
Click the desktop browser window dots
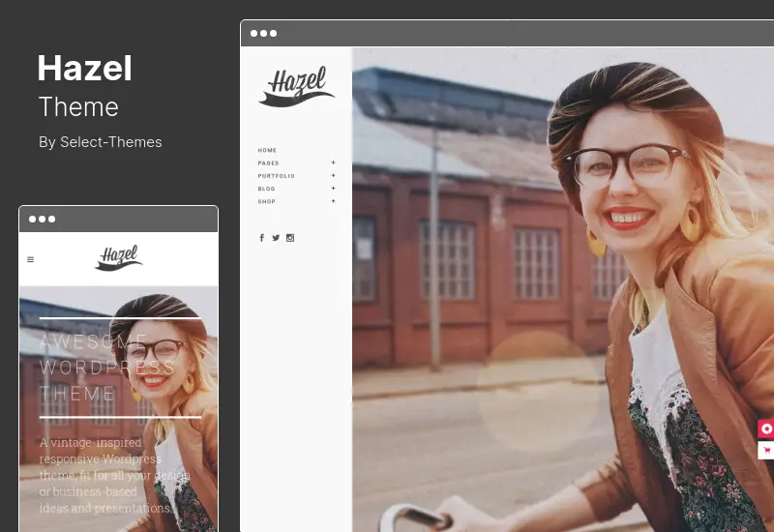pos(263,34)
